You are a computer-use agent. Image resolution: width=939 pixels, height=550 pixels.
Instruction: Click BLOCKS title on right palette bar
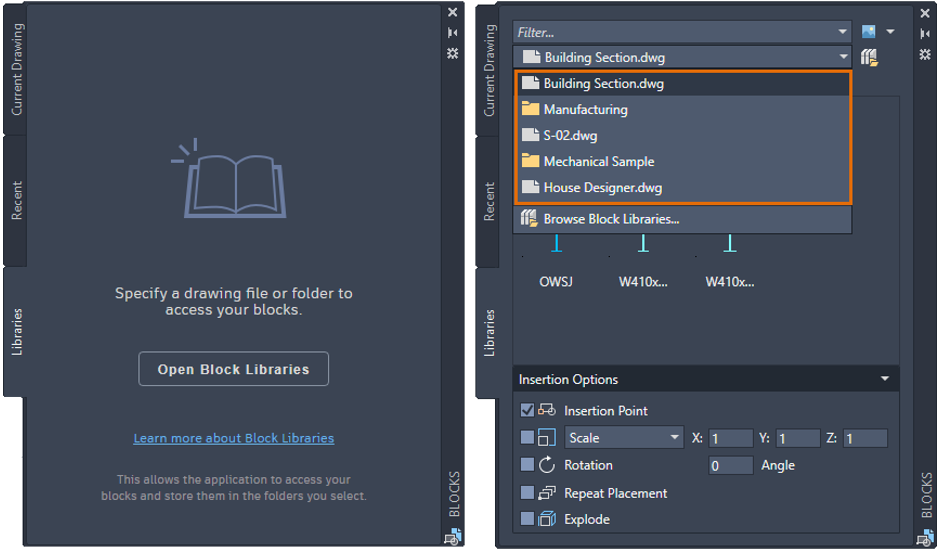coord(926,495)
